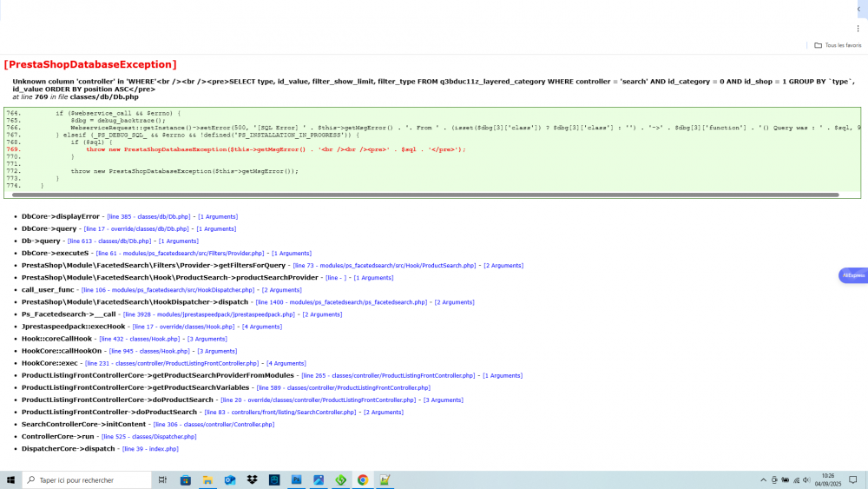Open link line 265 ProductListingFrontController.php
The image size is (868, 489).
[388, 375]
